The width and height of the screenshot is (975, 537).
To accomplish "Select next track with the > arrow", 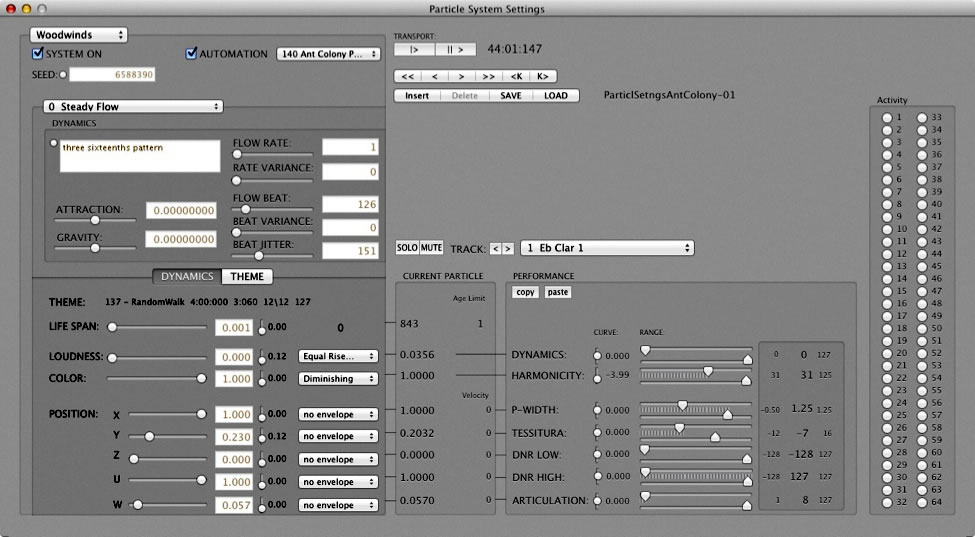I will point(507,249).
